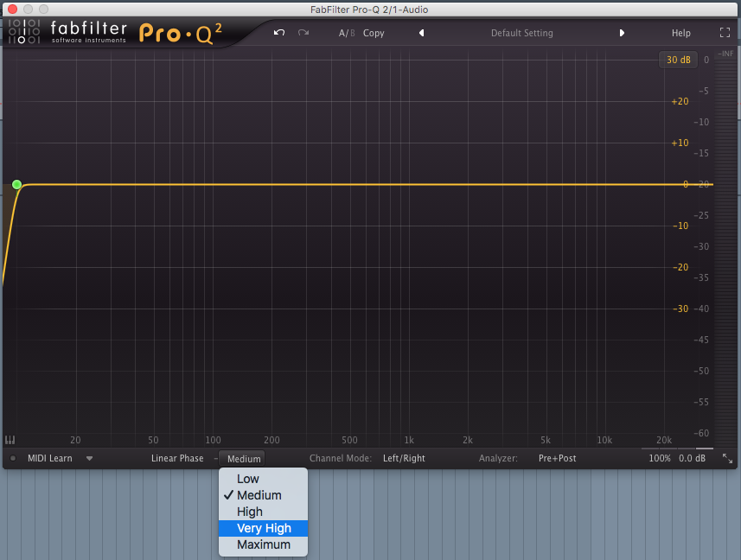
Task: Click the Pro-Q 2 product logo
Action: [x=180, y=34]
